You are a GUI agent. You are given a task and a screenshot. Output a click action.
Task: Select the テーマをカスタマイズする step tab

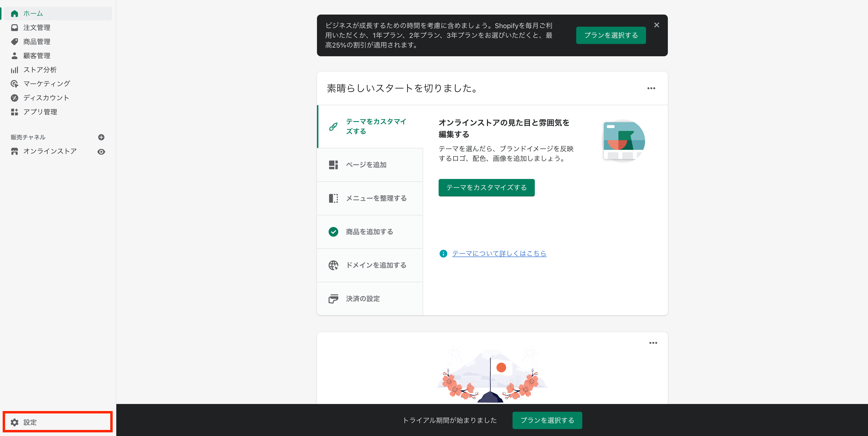point(370,126)
